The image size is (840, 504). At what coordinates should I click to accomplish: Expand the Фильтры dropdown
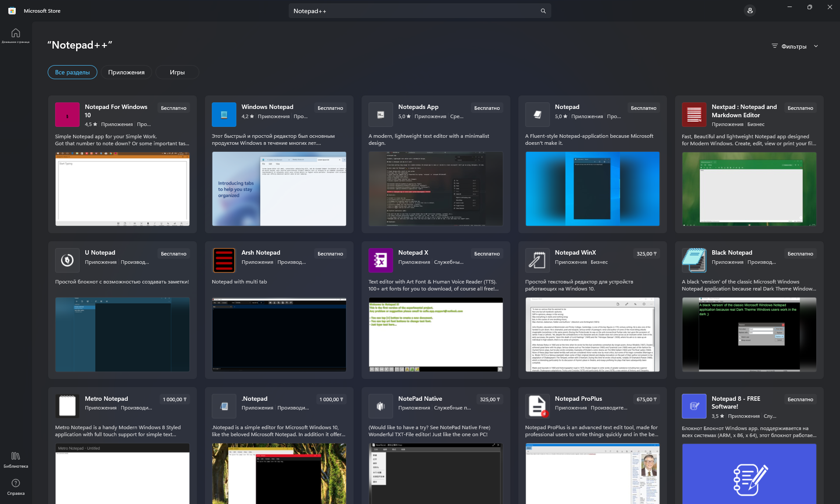pyautogui.click(x=794, y=46)
